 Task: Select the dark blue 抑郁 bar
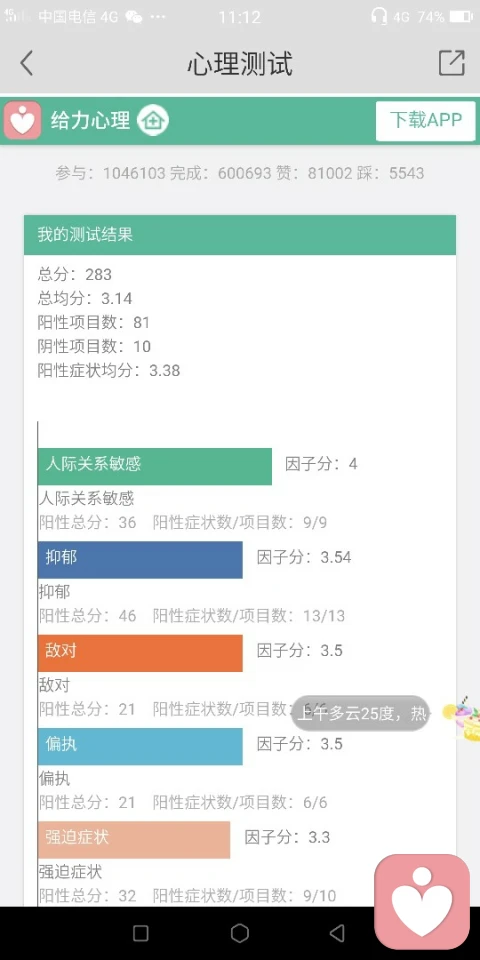click(140, 560)
